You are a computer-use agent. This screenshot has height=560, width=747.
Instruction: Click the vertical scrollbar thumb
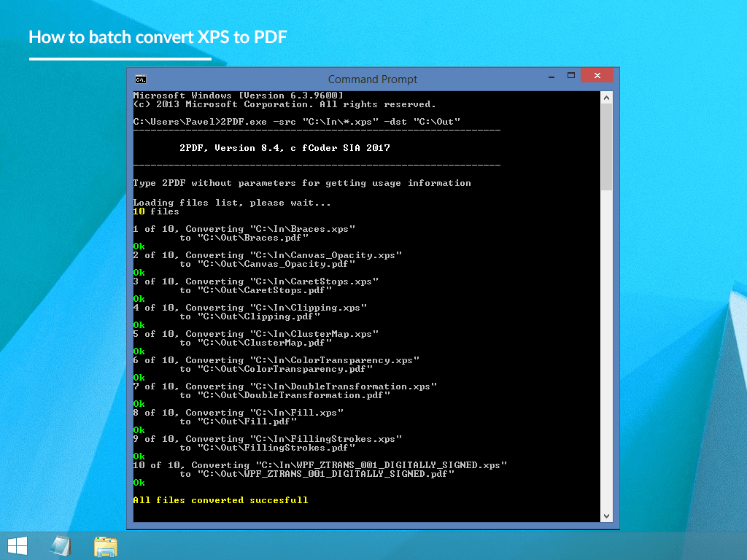[x=606, y=147]
